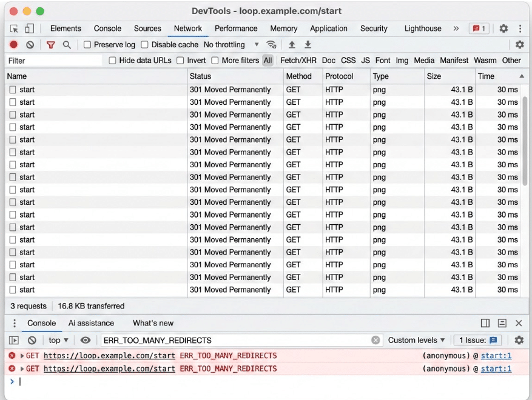Enable Preserve log checkbox
This screenshot has width=532, height=400.
pyautogui.click(x=87, y=45)
